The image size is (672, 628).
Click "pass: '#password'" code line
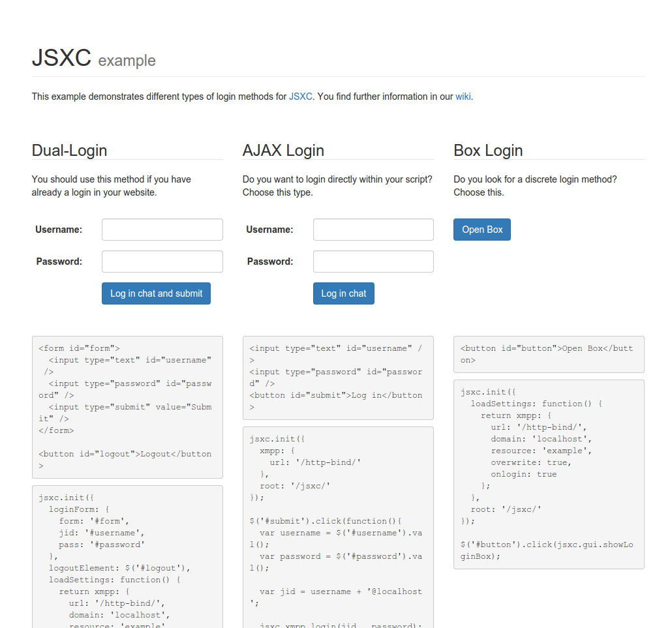102,545
